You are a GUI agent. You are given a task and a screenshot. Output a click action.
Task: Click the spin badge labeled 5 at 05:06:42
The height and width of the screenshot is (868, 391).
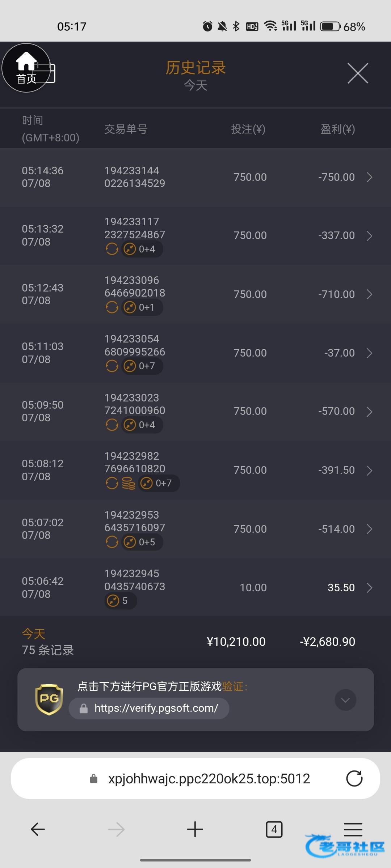(120, 601)
